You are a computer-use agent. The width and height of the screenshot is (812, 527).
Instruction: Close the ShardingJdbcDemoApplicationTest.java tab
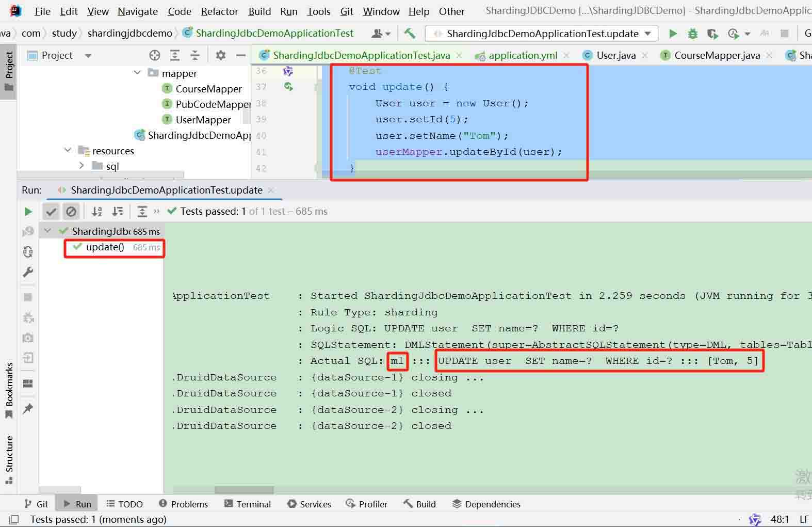pos(459,55)
